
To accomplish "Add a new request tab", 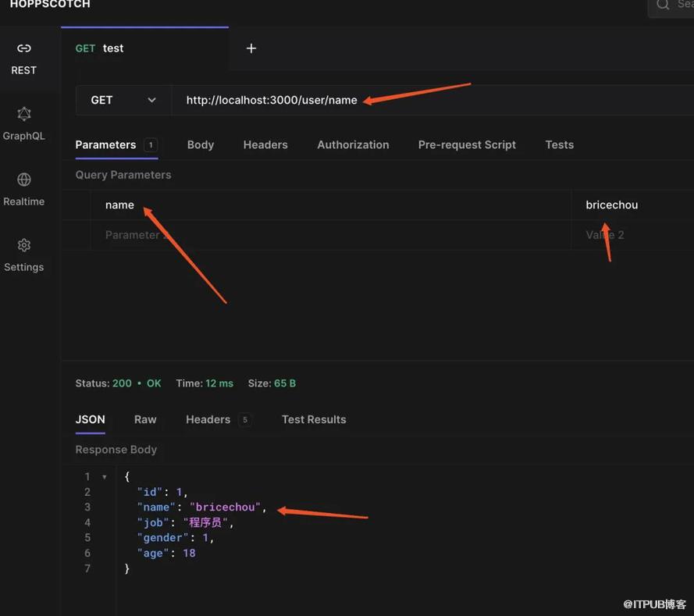I will 251,48.
